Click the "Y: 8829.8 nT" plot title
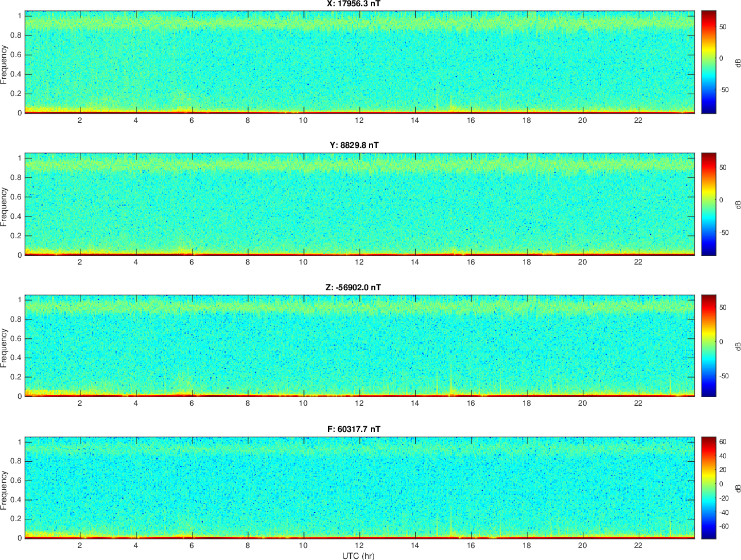The height and width of the screenshot is (560, 741). click(x=354, y=145)
